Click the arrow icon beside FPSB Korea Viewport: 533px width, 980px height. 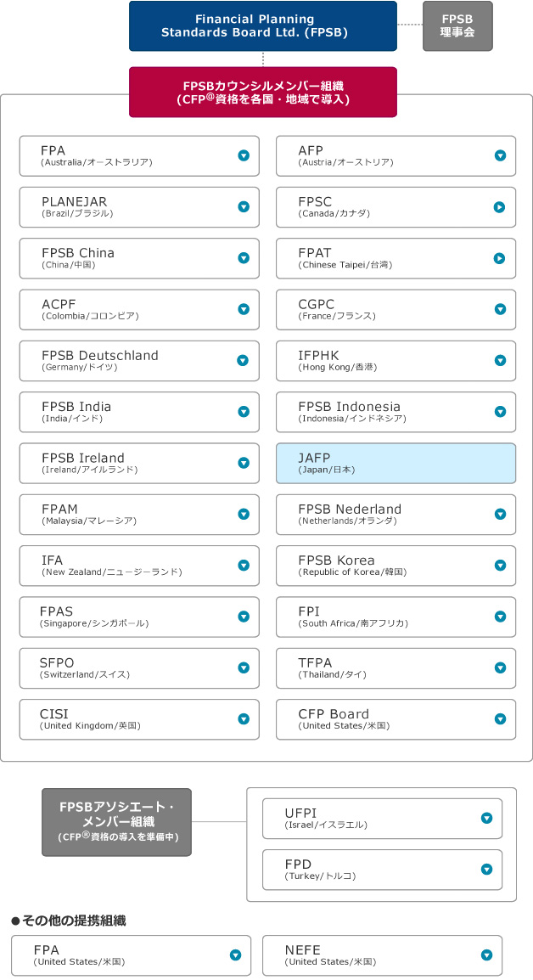(x=500, y=566)
